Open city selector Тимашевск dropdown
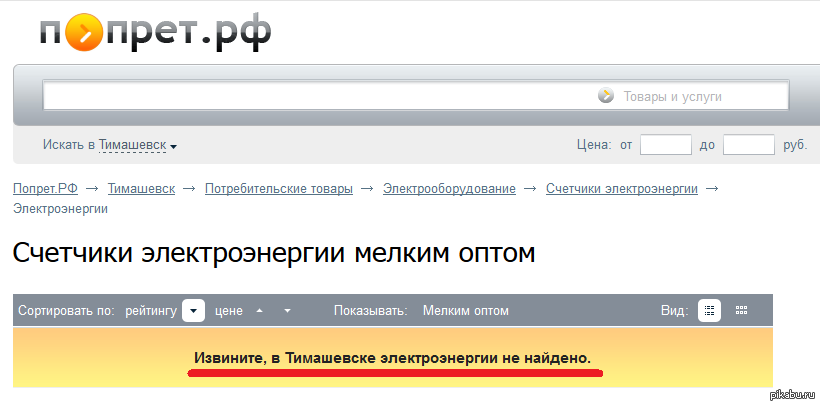Viewport: 820px width, 406px height. (x=138, y=145)
